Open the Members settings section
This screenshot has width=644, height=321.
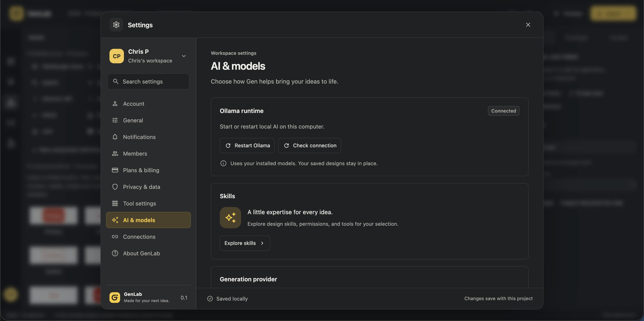[x=148, y=154]
